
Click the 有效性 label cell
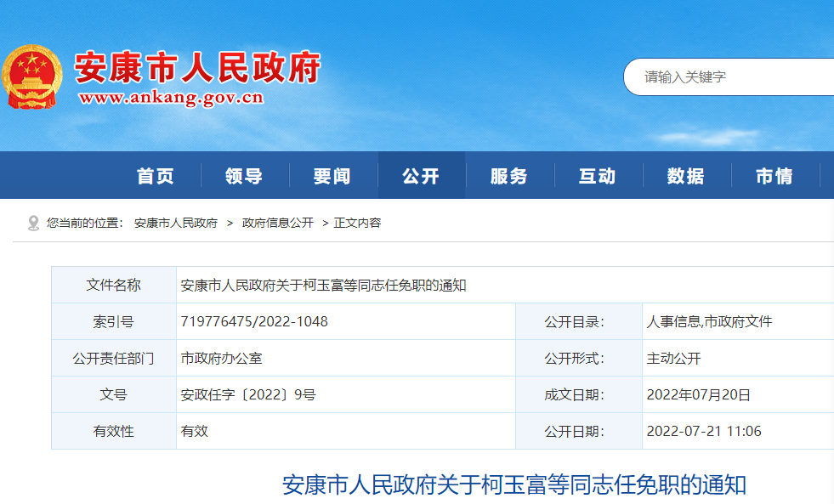(x=114, y=431)
